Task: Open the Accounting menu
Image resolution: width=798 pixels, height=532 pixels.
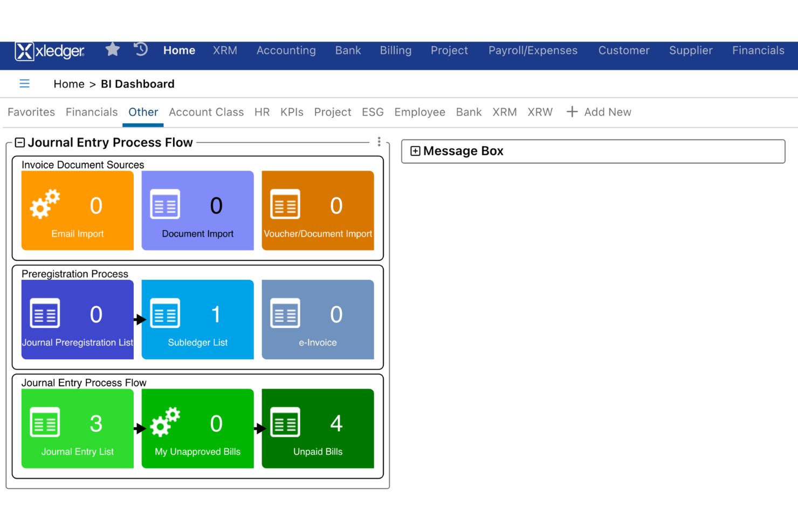Action: [286, 51]
